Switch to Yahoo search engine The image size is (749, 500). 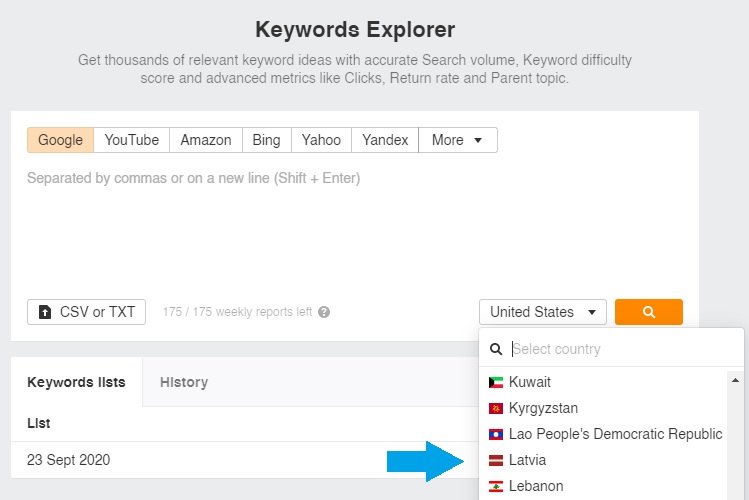tap(321, 140)
